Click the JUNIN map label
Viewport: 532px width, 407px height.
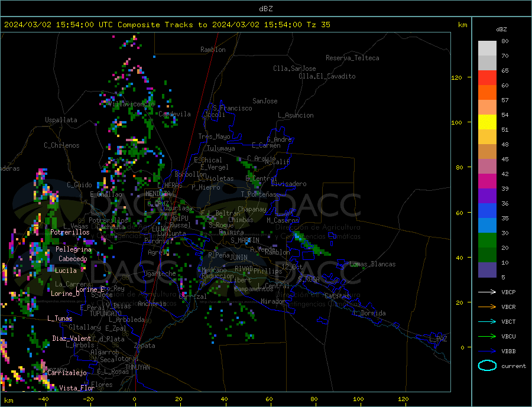(239, 258)
